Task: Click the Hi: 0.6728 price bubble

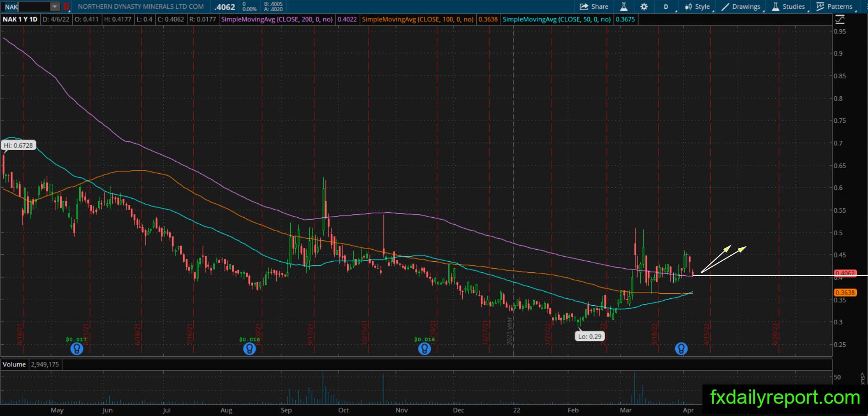Action: (19, 145)
